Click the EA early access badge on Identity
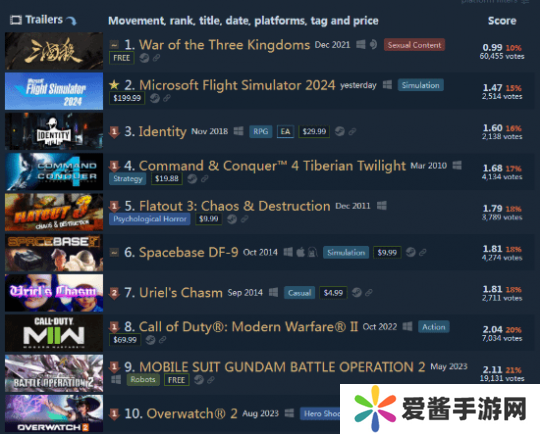 (x=285, y=131)
